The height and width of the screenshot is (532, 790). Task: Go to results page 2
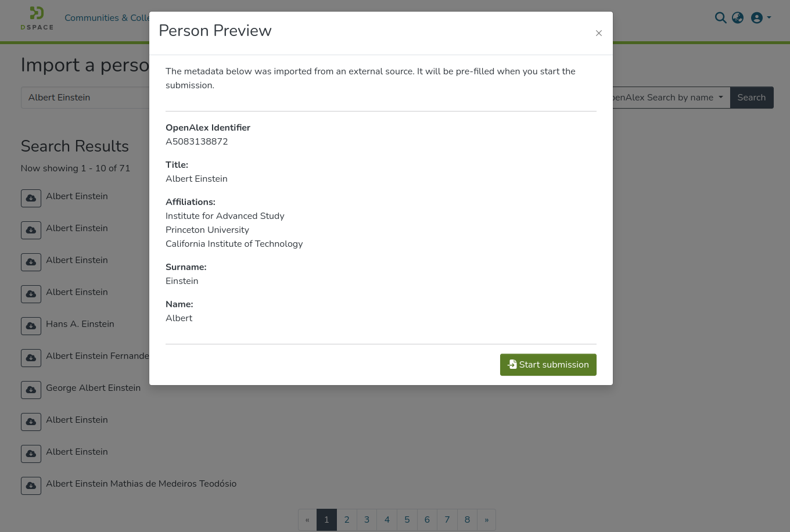click(347, 520)
